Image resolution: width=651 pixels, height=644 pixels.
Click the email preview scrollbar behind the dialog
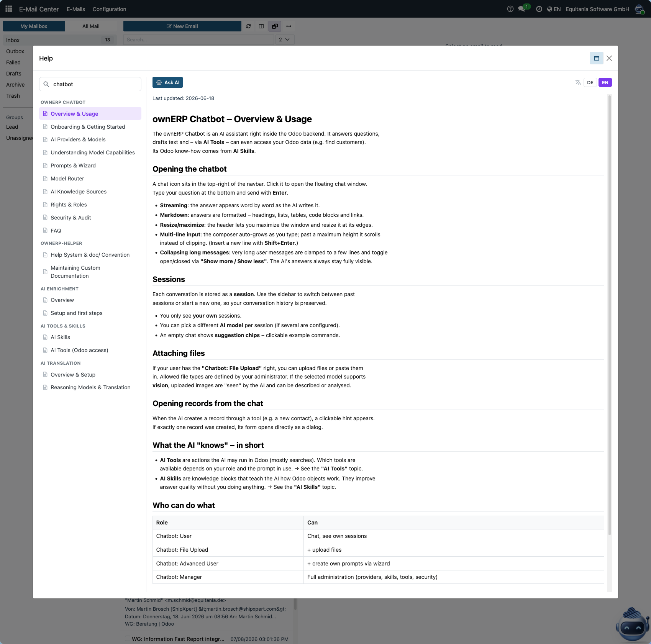(x=295, y=604)
